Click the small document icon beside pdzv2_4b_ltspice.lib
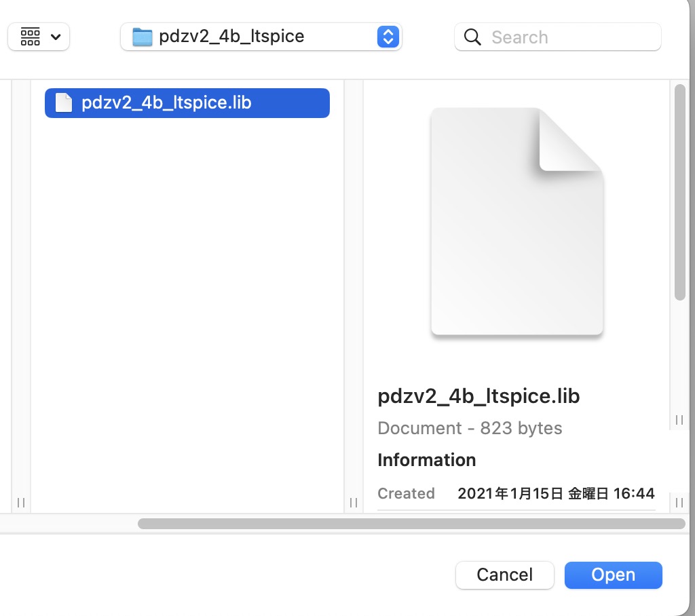 (x=63, y=103)
